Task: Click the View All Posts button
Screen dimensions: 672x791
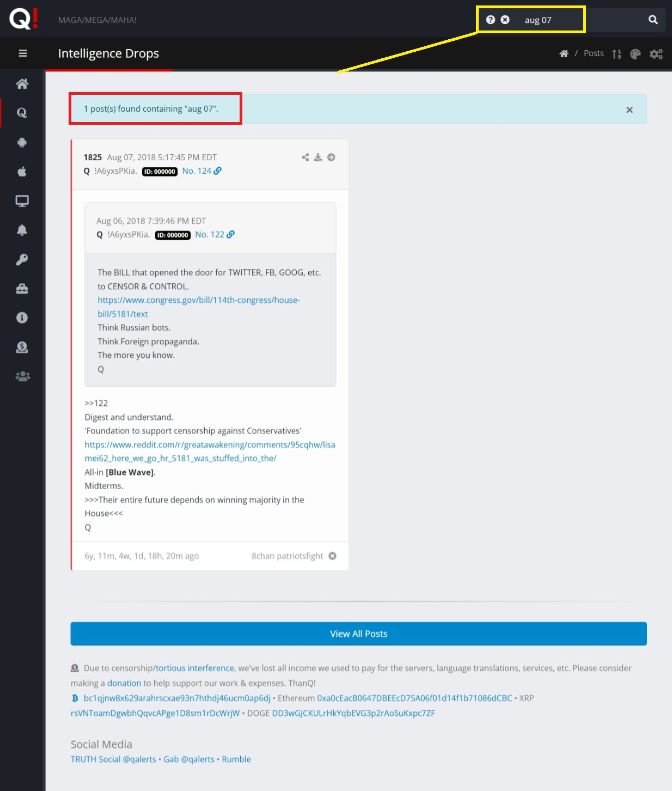Action: (x=358, y=634)
